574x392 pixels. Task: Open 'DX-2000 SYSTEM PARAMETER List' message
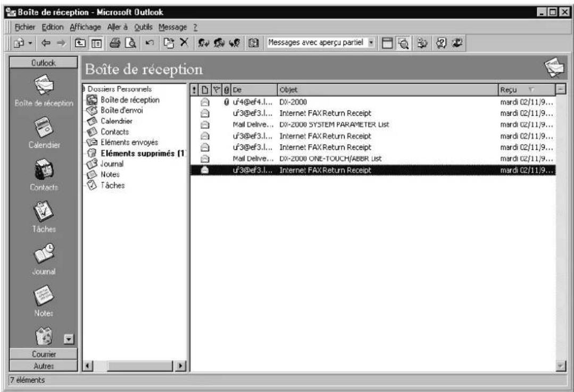(x=373, y=125)
